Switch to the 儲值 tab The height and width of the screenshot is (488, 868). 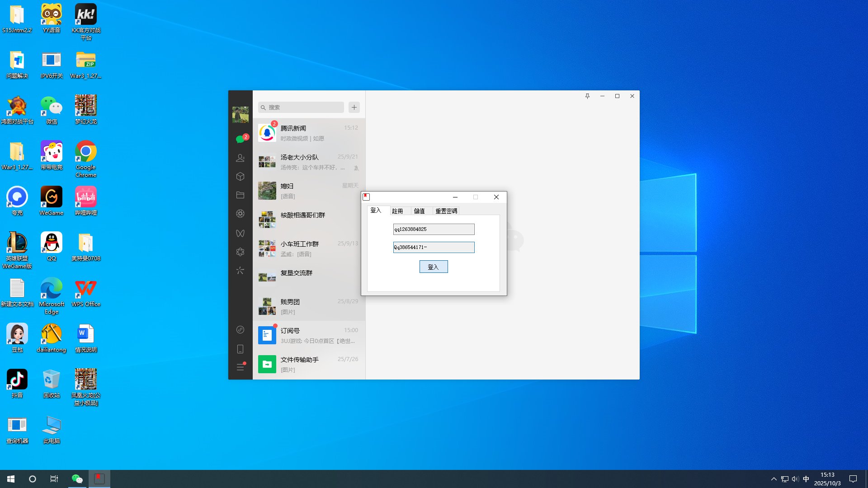[x=419, y=211]
